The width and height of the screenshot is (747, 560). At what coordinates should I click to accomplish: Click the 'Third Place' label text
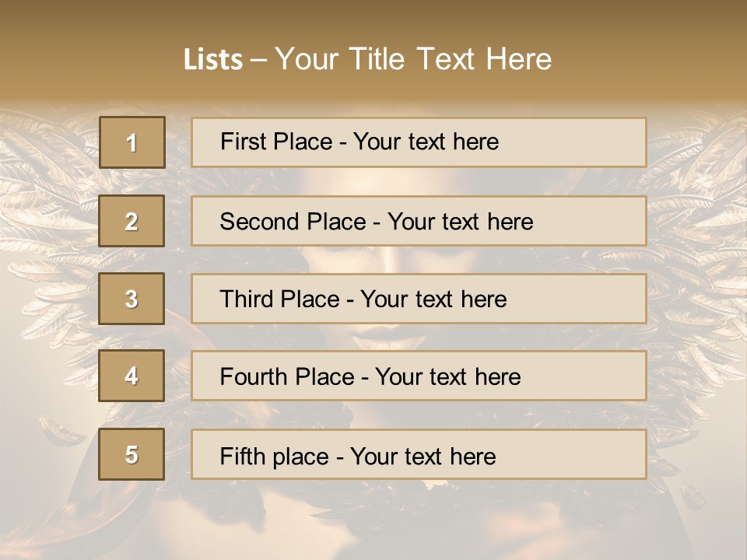(279, 299)
